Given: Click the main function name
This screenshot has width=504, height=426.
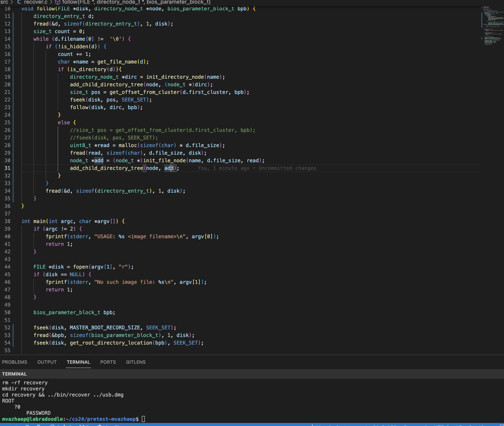Looking at the screenshot, I should click(39, 221).
